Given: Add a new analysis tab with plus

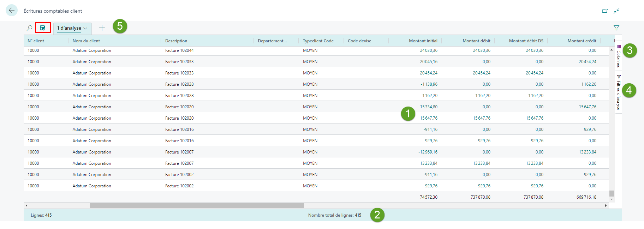Looking at the screenshot, I should pos(102,28).
